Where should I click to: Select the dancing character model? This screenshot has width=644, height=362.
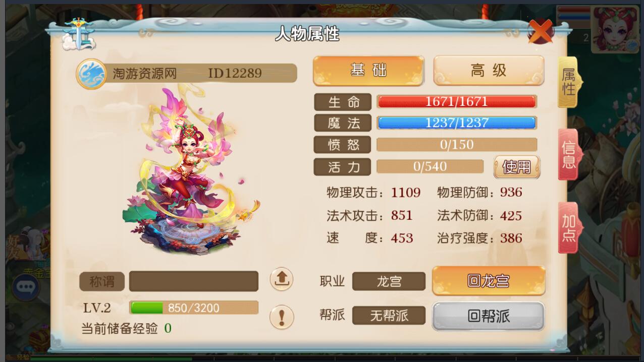[x=189, y=169]
